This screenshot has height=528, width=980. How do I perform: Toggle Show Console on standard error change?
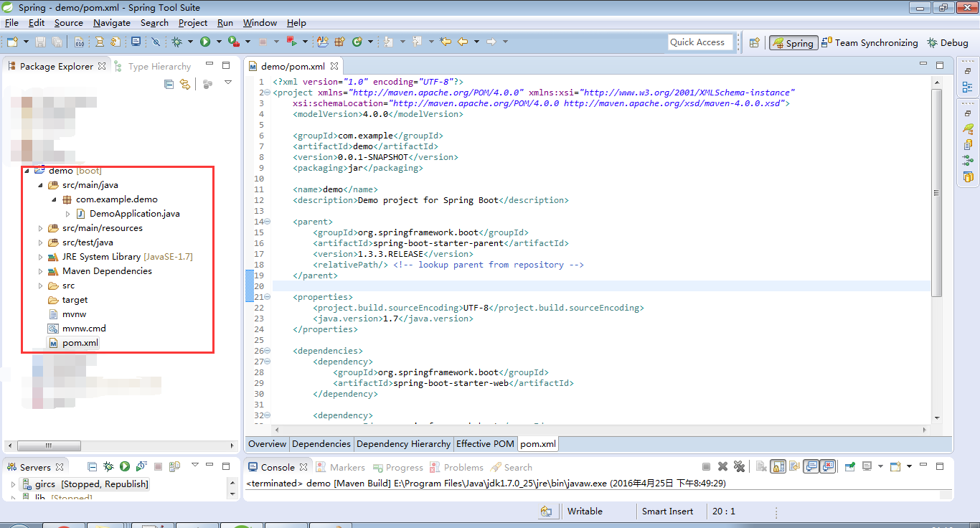828,466
